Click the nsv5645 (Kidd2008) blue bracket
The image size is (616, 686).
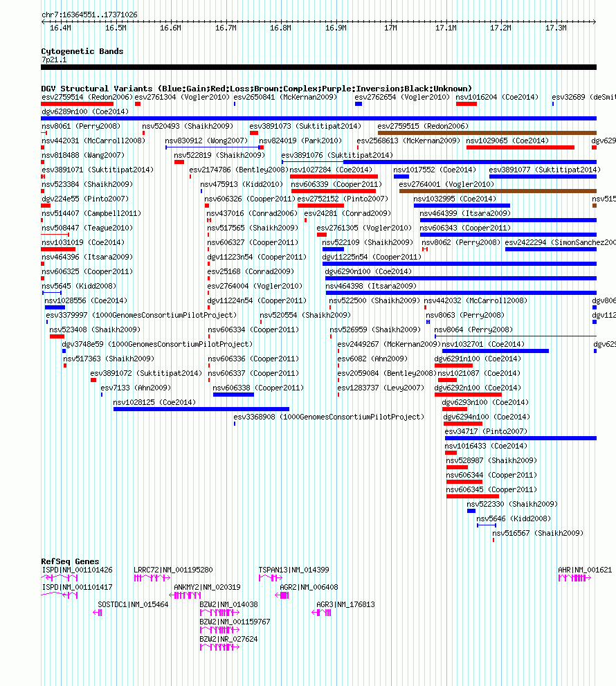tap(52, 293)
